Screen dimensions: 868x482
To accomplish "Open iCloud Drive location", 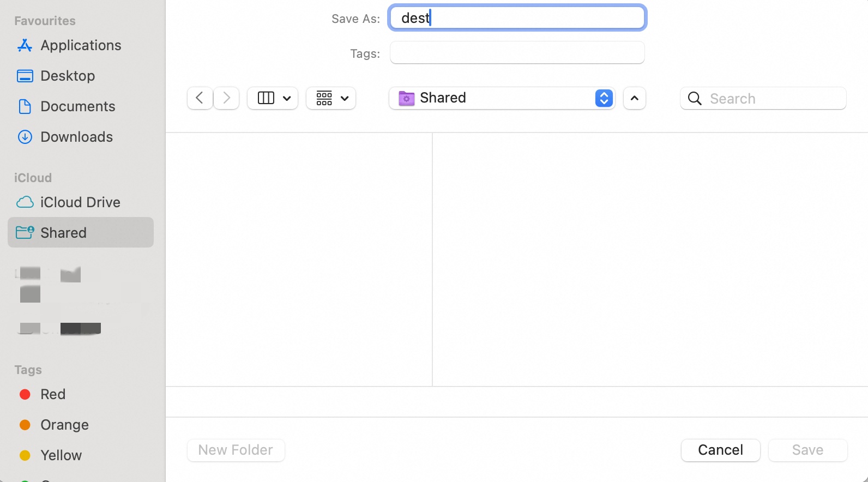I will [x=80, y=202].
